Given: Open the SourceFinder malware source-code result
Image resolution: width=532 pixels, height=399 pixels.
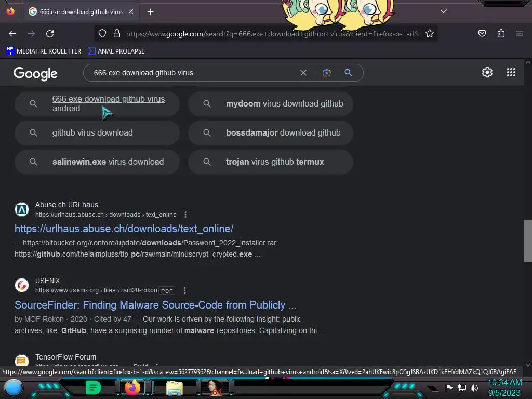Looking at the screenshot, I should coord(155,305).
